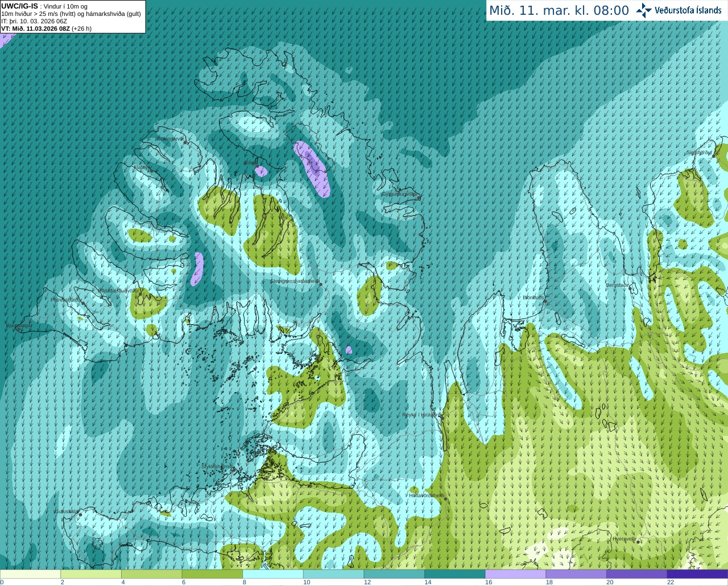728x586 pixels.
Task: Click the Blönduós station dot
Action: pyautogui.click(x=545, y=302)
